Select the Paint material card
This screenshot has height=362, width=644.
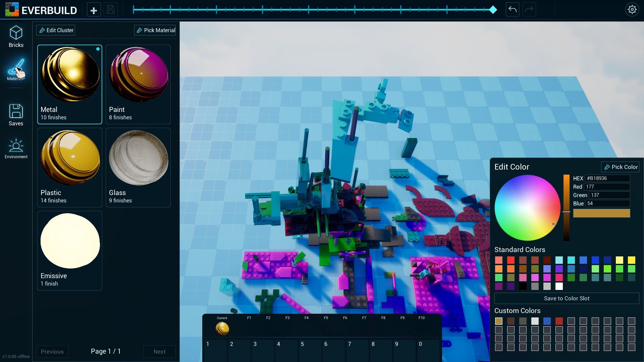(x=138, y=84)
